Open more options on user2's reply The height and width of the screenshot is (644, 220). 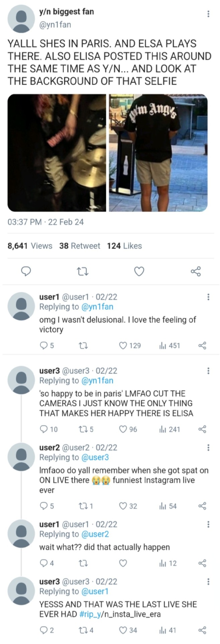click(208, 447)
